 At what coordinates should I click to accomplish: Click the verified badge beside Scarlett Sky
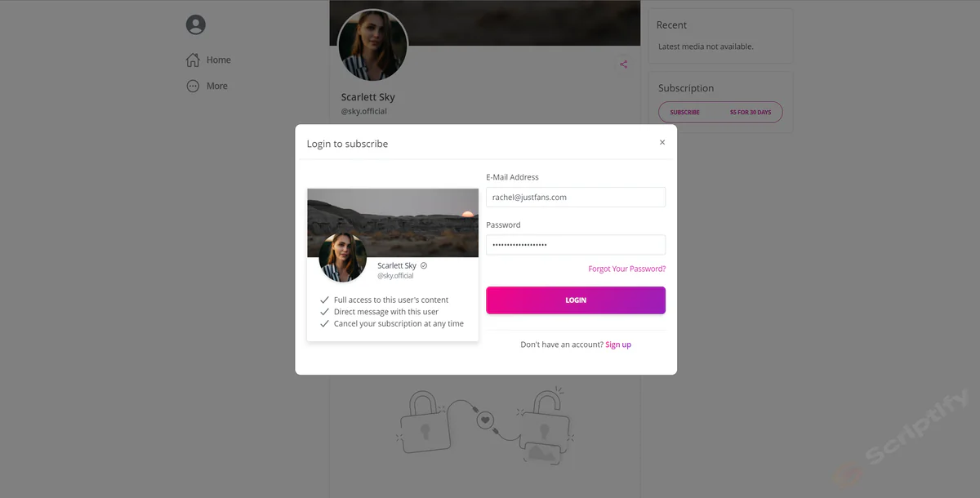click(424, 265)
